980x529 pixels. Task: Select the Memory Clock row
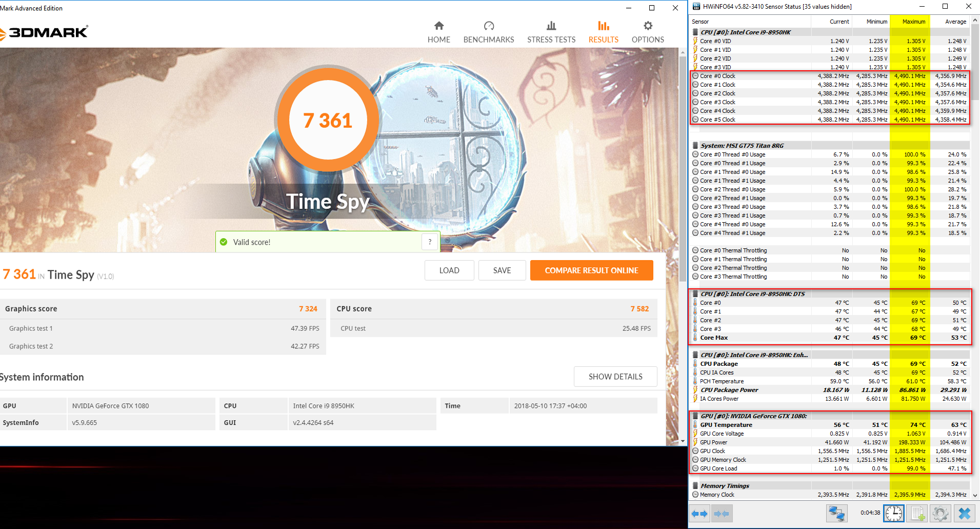pos(830,495)
